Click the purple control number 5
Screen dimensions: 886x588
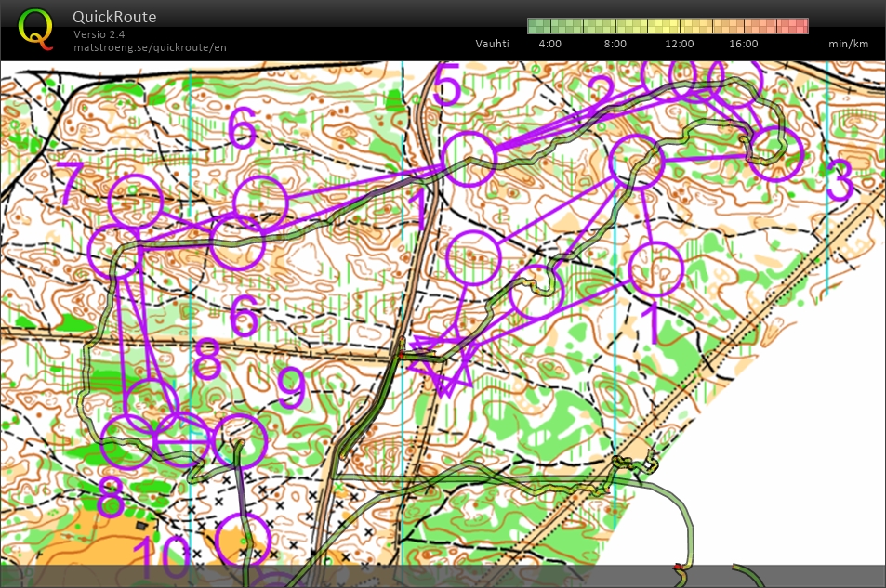point(446,86)
